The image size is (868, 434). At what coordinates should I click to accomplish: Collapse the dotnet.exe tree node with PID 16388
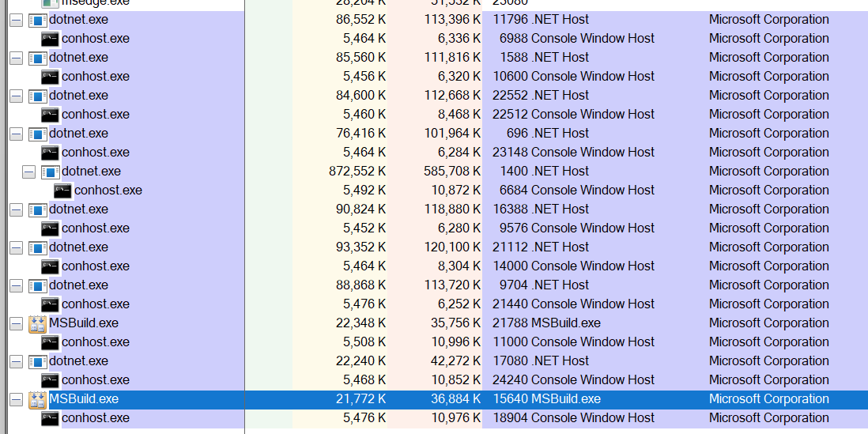point(16,209)
